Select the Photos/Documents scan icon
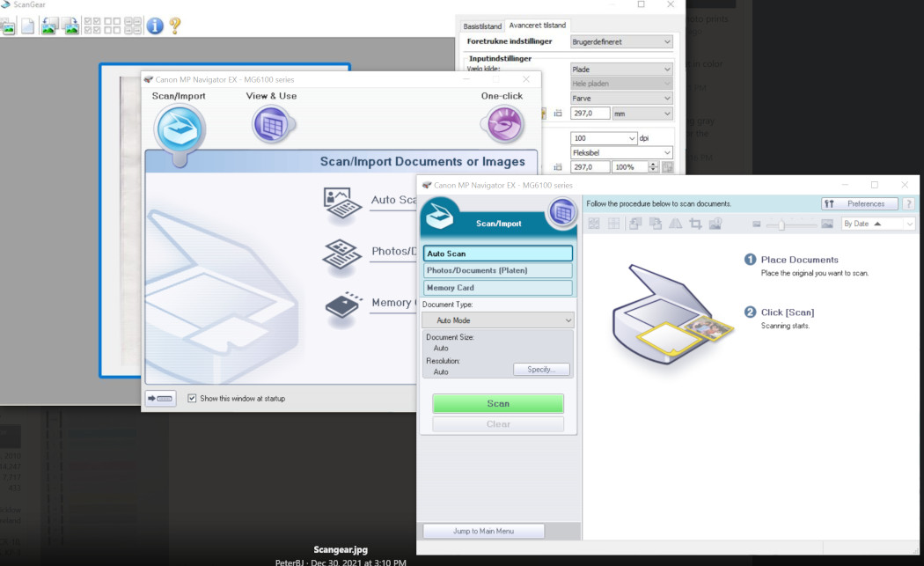The image size is (924, 566). [x=342, y=254]
